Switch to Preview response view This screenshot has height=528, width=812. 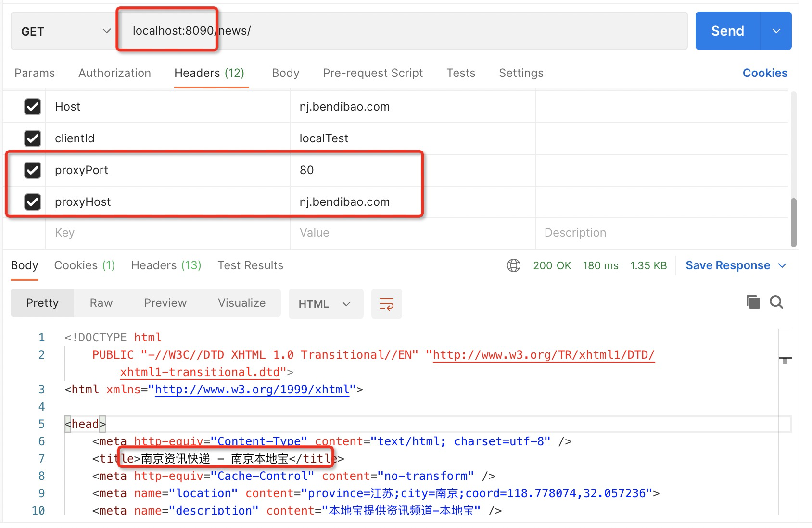click(x=165, y=303)
